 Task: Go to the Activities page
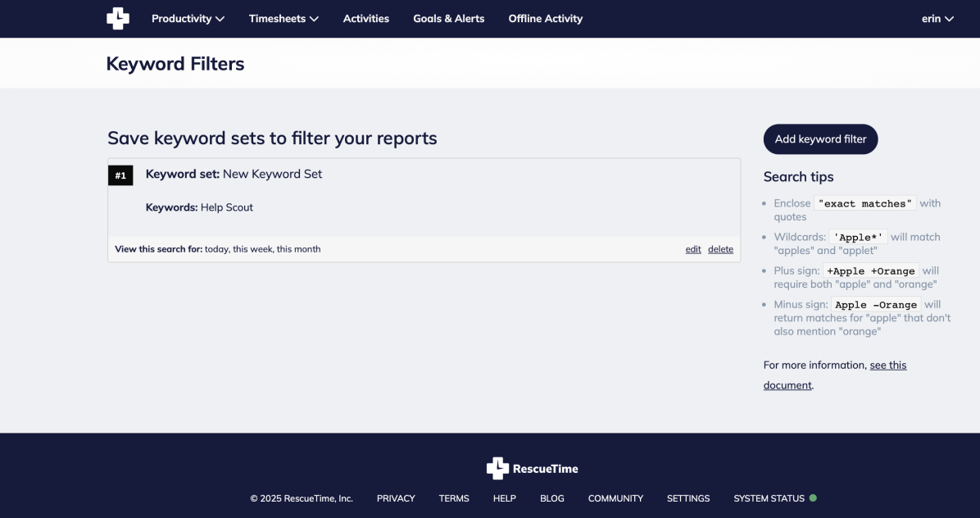[x=366, y=18]
